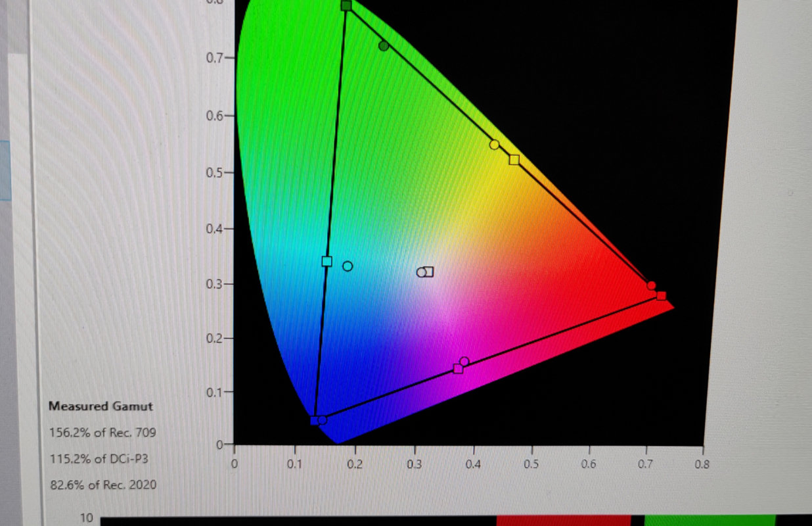Select the green measured circle marker
812x526 pixels.
(x=384, y=46)
